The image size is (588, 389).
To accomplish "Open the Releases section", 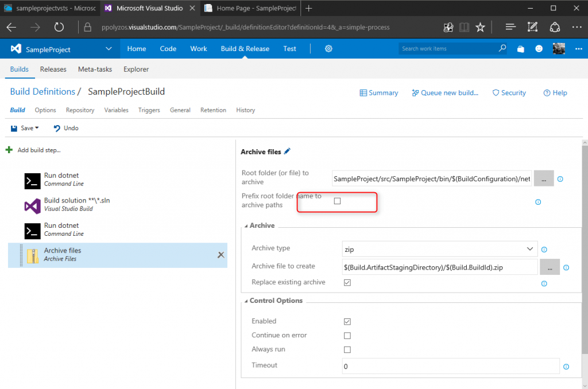I will coord(53,69).
